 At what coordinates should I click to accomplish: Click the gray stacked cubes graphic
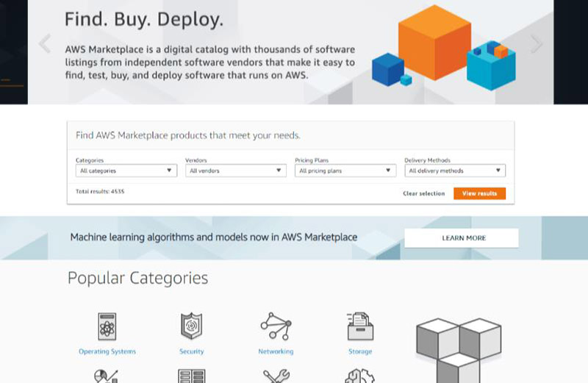coord(459,351)
